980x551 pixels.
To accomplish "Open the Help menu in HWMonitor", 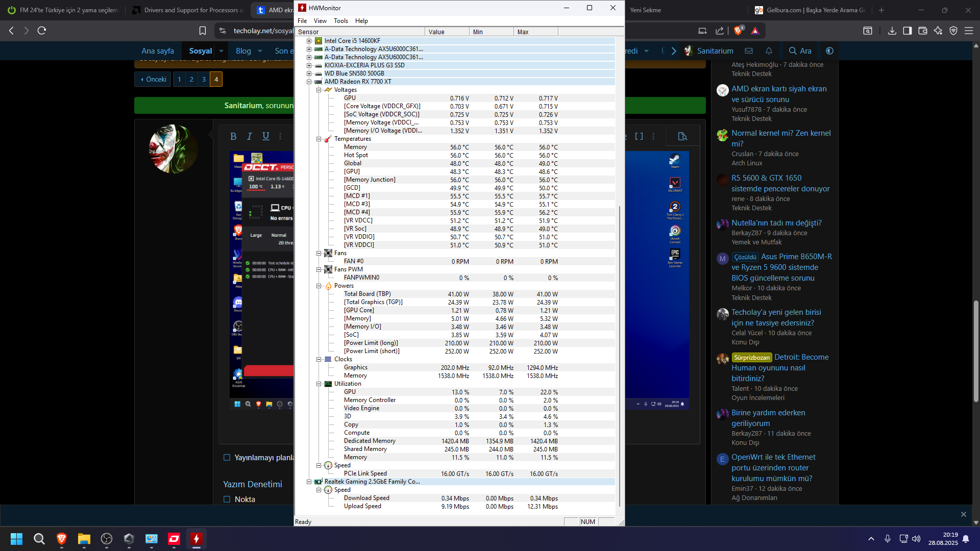I will coord(361,21).
